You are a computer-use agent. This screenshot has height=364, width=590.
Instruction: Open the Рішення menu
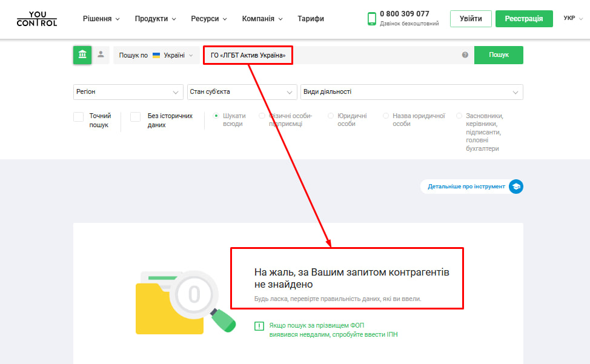click(x=101, y=19)
